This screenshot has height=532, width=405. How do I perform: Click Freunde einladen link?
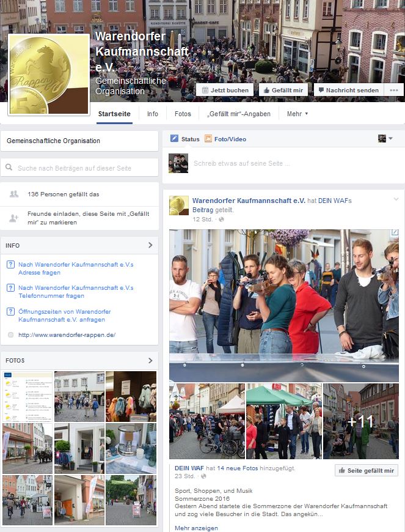coord(89,218)
